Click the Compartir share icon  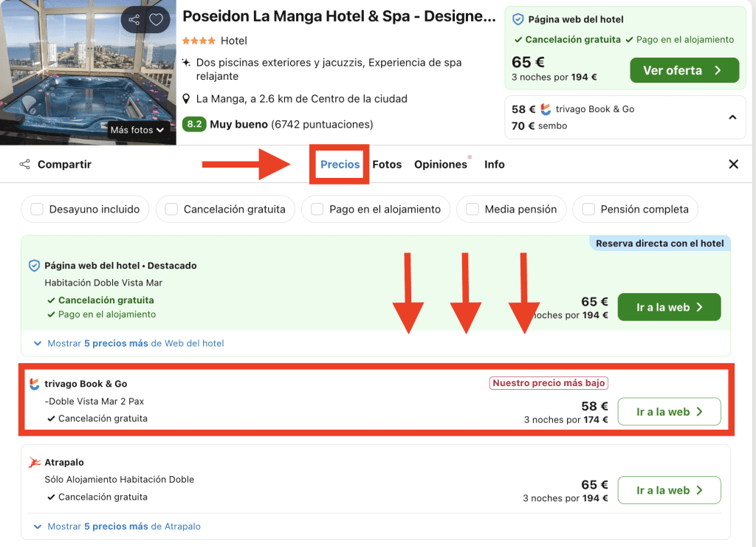click(x=25, y=165)
